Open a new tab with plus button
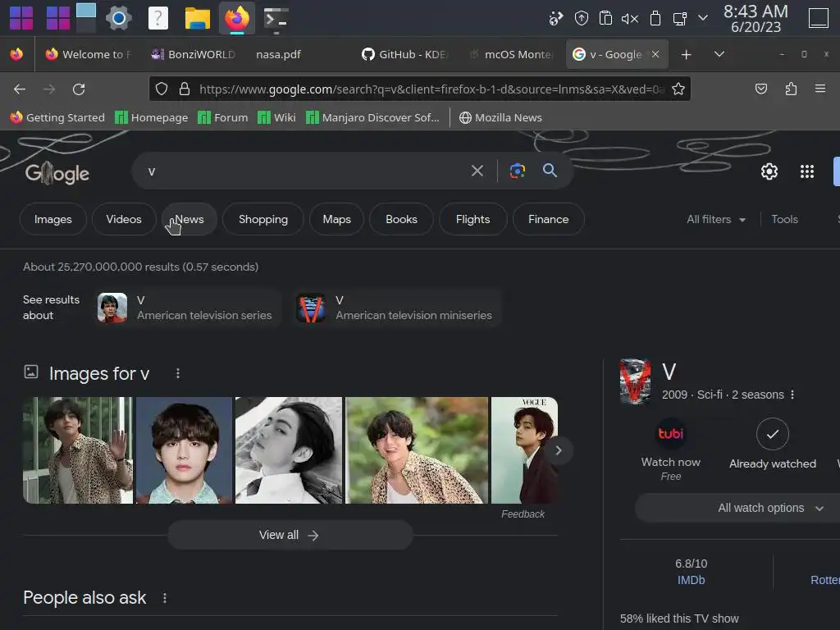 (x=687, y=55)
